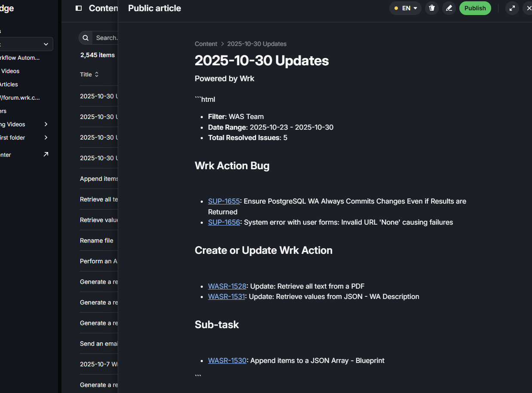Expand article panel to full screen
Image resolution: width=532 pixels, height=393 pixels.
click(512, 8)
